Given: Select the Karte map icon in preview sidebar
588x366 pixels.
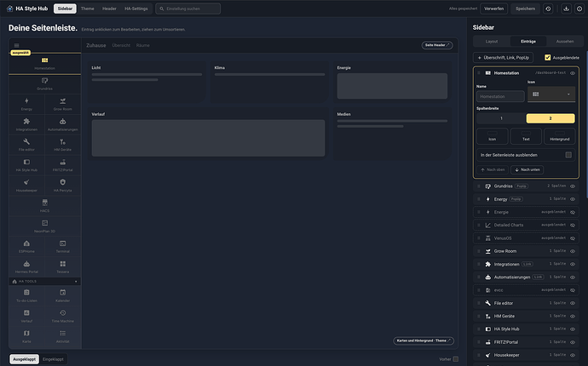Looking at the screenshot, I should coord(26,333).
